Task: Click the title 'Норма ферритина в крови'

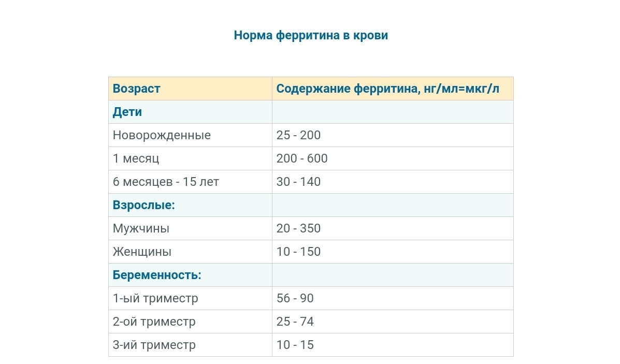Action: pos(311,35)
